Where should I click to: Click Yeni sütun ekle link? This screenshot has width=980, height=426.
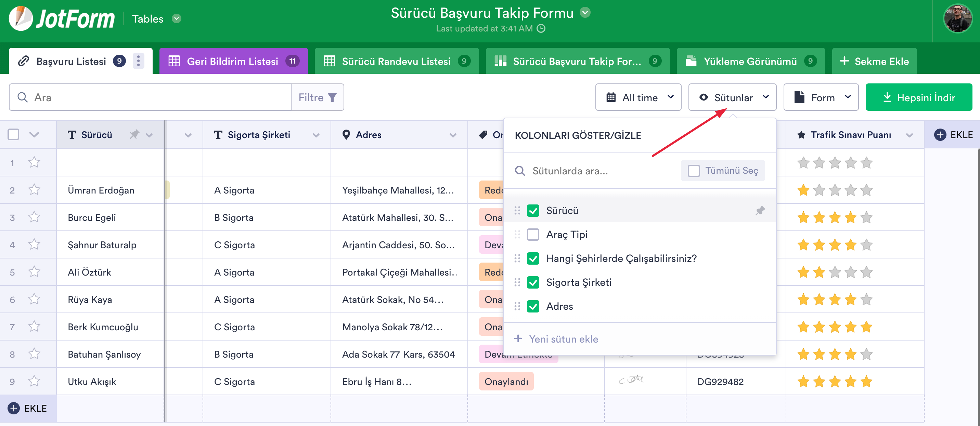[x=564, y=339]
